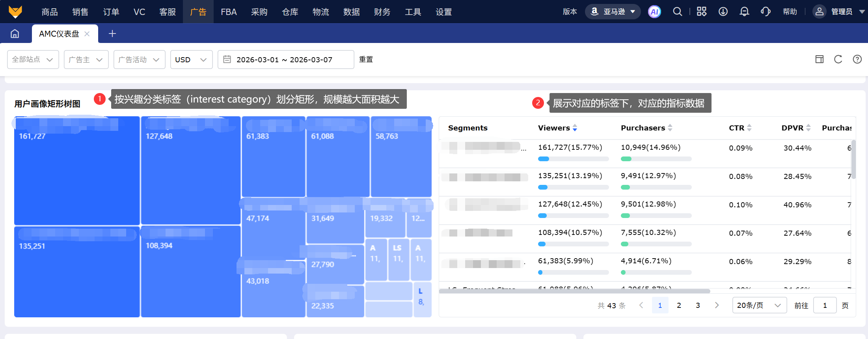868x339 pixels.
Task: Open the download center icon
Action: 723,12
